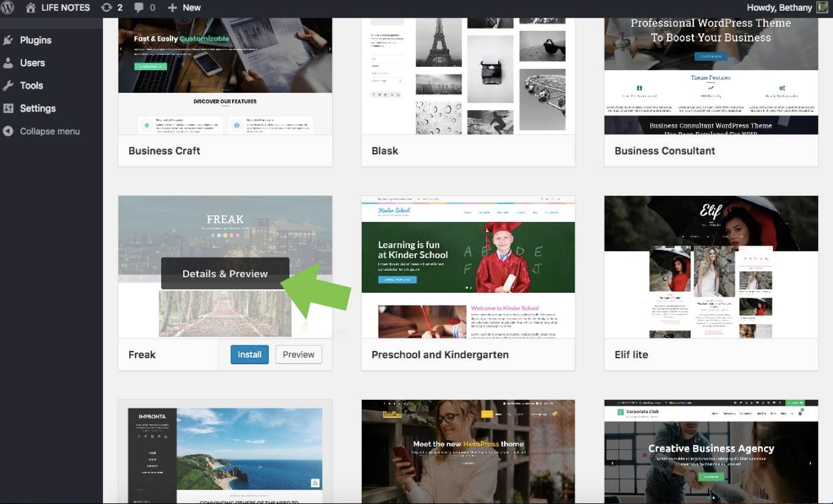Open the Impronta theme thumbnail
The image size is (833, 504).
click(x=225, y=452)
